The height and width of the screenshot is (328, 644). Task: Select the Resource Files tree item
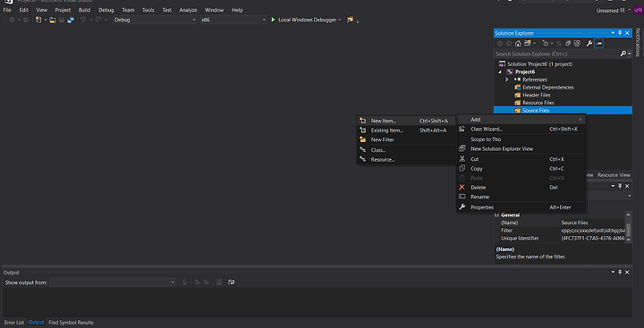tap(563, 103)
